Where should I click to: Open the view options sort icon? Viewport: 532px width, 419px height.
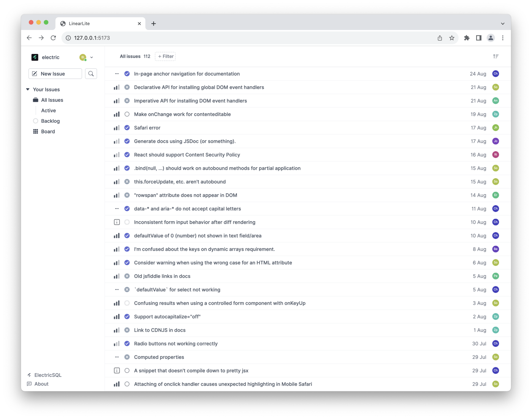[x=496, y=57]
